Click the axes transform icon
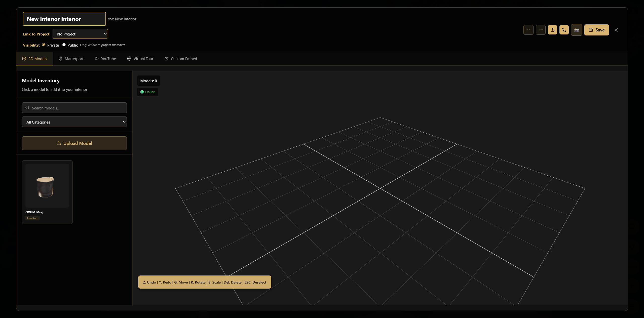The image size is (644, 318). 564,30
